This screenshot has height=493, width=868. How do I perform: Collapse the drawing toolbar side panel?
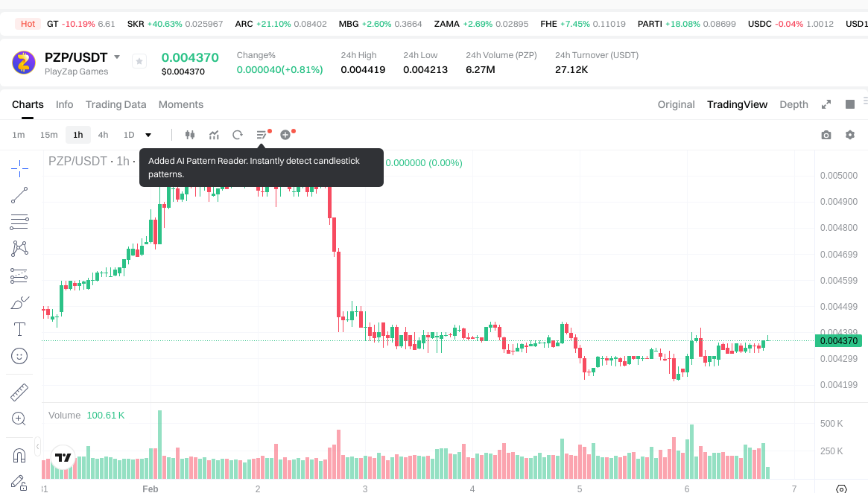[x=38, y=445]
